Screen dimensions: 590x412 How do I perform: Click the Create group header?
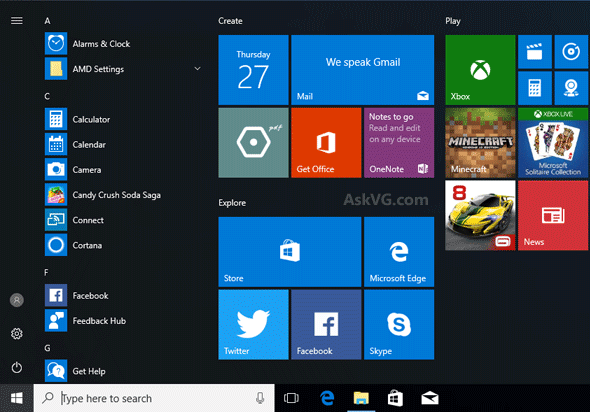point(230,21)
